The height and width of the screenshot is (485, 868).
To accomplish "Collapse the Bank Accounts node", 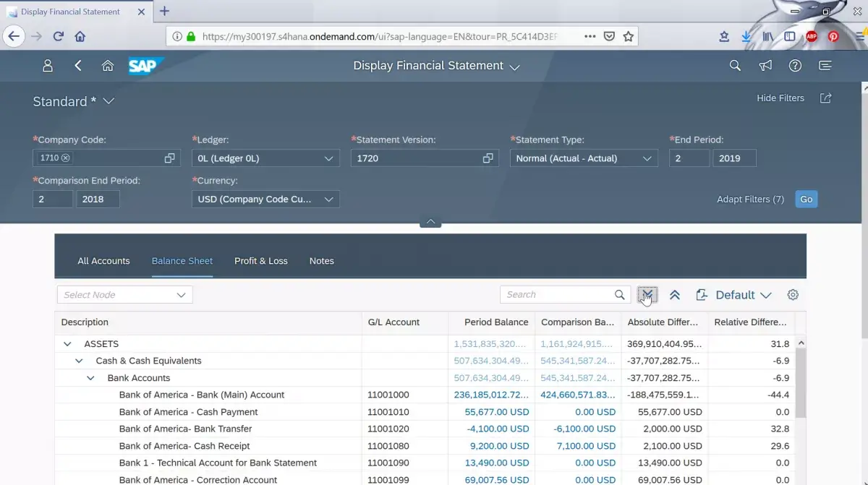I will [x=90, y=378].
